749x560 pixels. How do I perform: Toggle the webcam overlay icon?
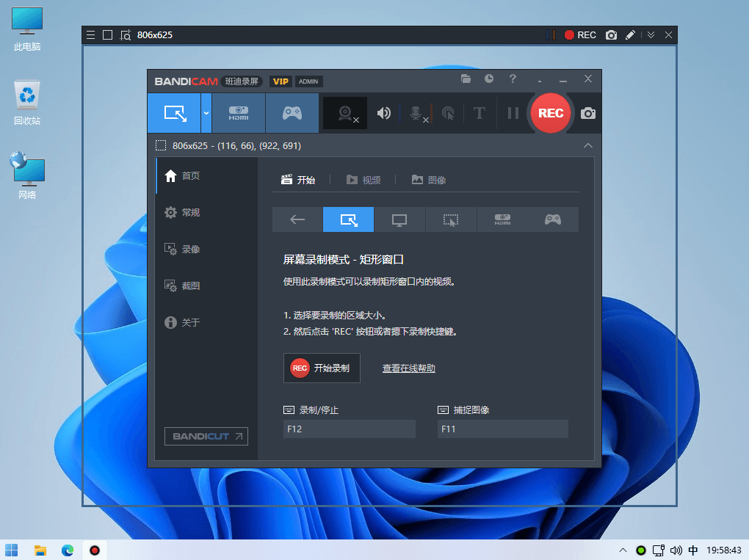tap(345, 113)
